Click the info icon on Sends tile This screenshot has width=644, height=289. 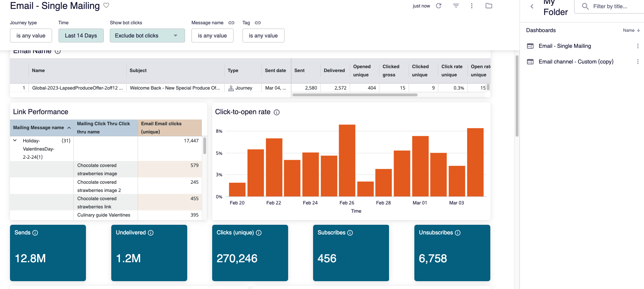(x=35, y=233)
